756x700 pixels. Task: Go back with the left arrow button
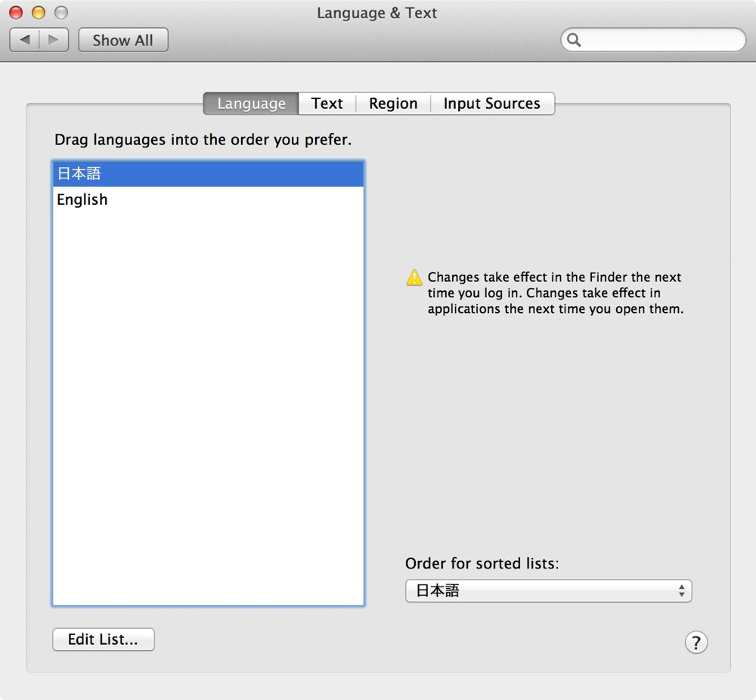click(x=25, y=40)
